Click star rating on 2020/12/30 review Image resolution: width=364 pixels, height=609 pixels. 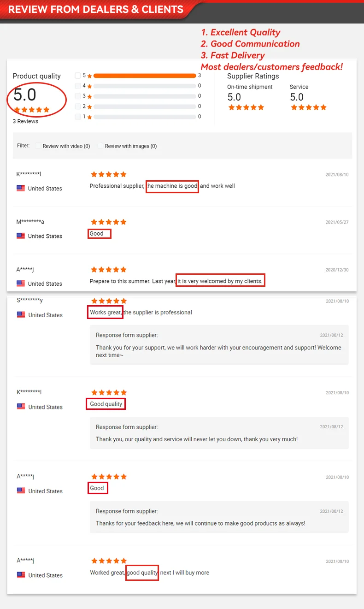109,269
